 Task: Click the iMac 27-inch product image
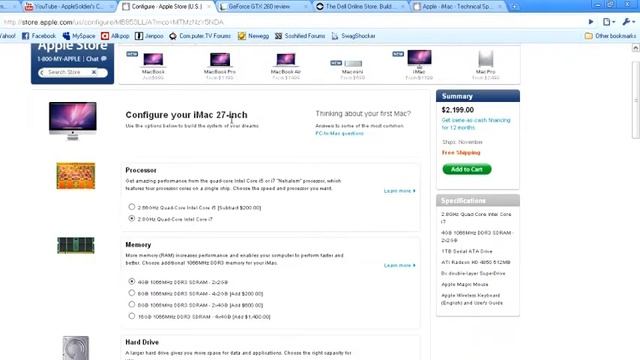tap(73, 121)
